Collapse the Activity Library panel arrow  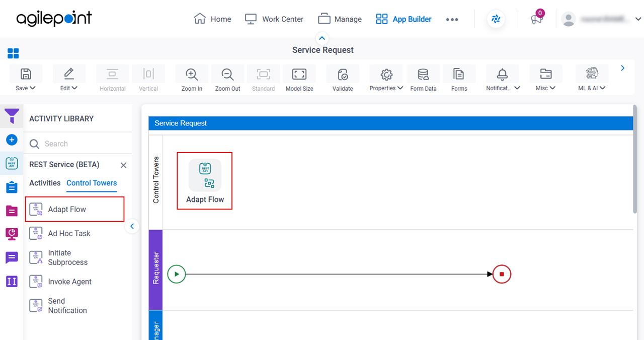pyautogui.click(x=132, y=226)
